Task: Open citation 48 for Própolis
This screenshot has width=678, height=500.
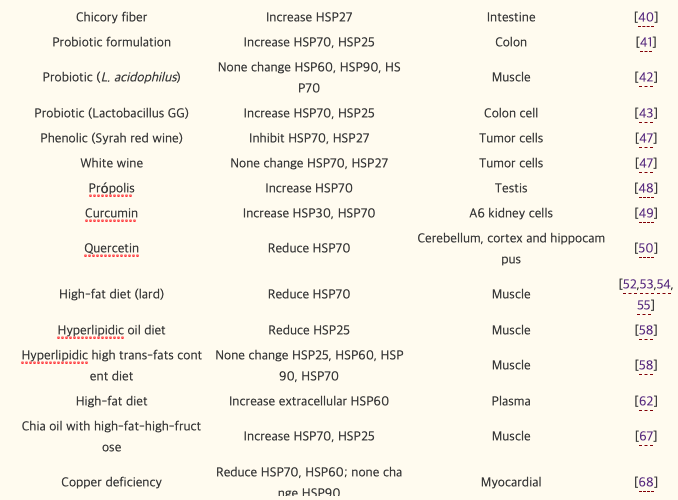Action: point(646,188)
